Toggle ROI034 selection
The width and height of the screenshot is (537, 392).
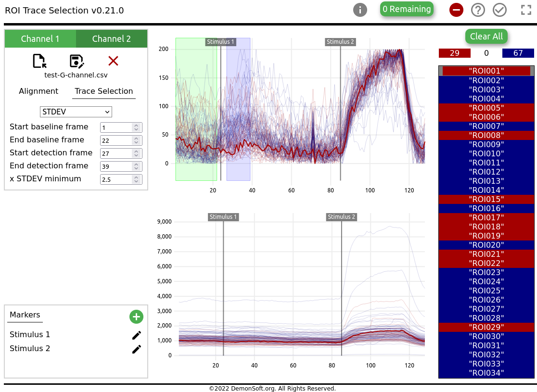click(486, 373)
